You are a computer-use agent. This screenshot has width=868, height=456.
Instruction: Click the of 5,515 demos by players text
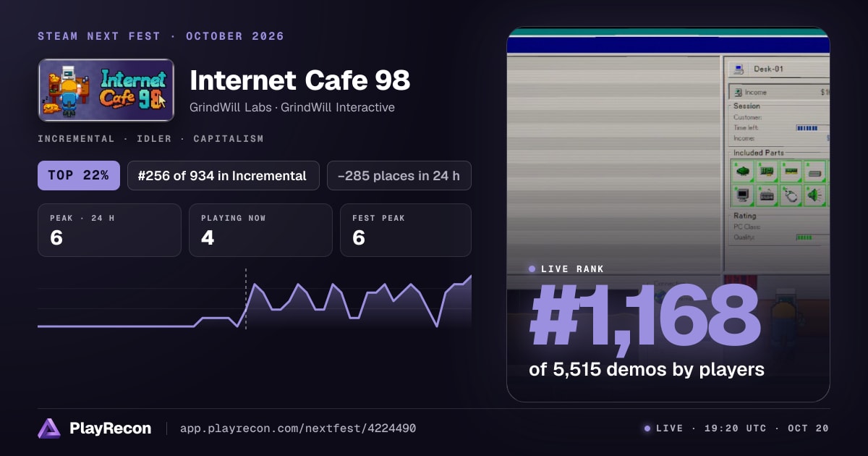647,369
